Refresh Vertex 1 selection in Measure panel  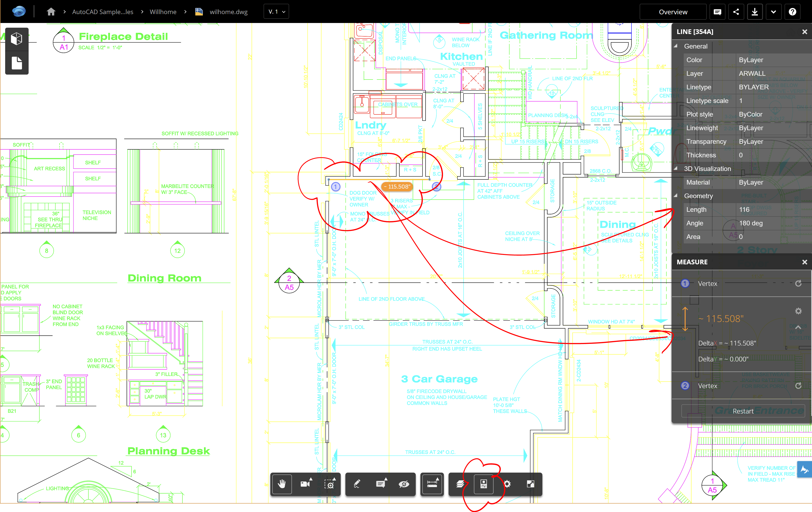point(798,283)
